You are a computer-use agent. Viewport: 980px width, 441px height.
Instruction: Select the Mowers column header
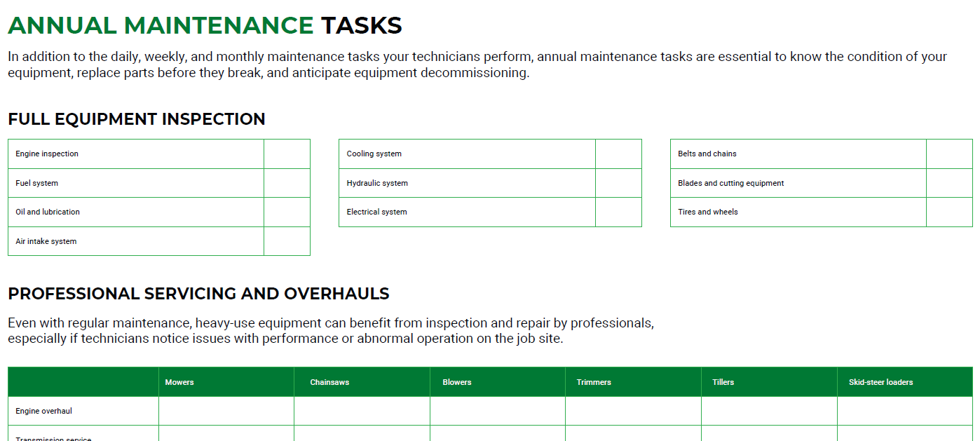pyautogui.click(x=226, y=381)
